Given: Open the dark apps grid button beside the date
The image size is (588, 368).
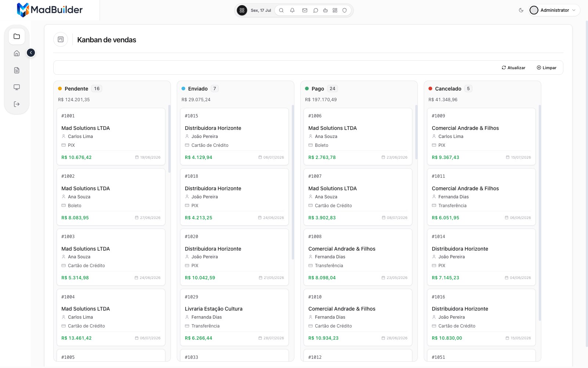Looking at the screenshot, I should tap(242, 10).
